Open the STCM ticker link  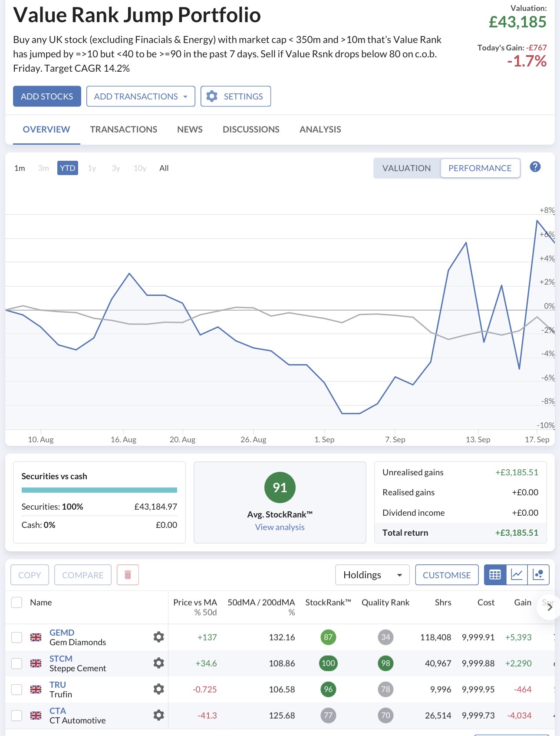pos(61,659)
